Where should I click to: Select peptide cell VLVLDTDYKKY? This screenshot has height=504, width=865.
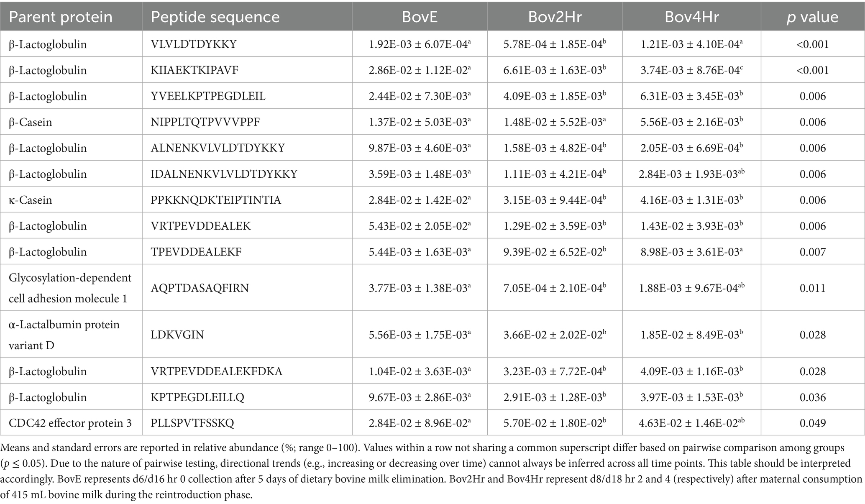(x=194, y=44)
